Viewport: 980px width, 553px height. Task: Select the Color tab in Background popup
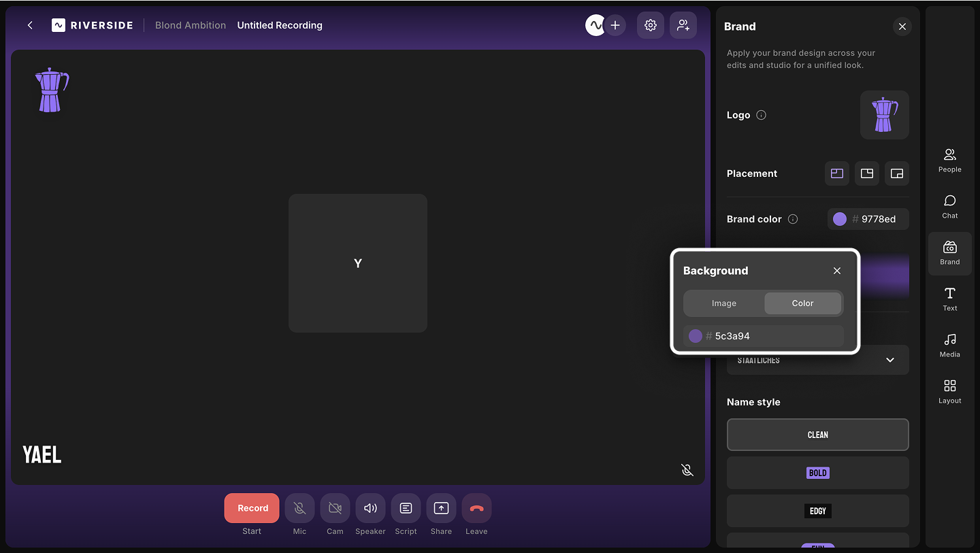tap(802, 303)
